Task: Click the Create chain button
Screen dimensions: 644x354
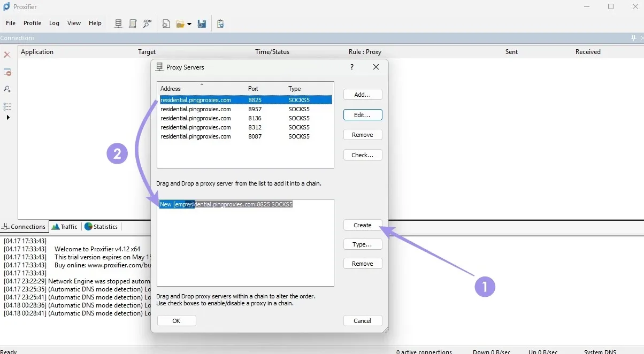Action: pos(363,225)
